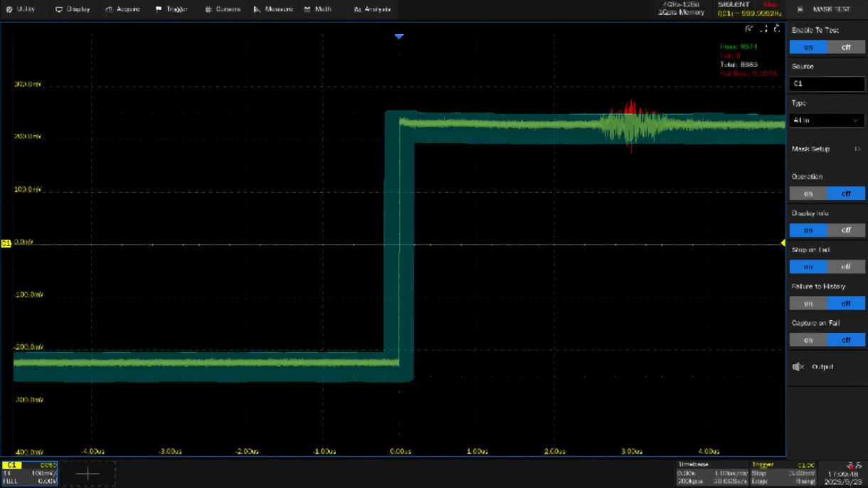Click the trigger position marker above the grid
Viewport: 868px width, 488px height.
tap(399, 36)
